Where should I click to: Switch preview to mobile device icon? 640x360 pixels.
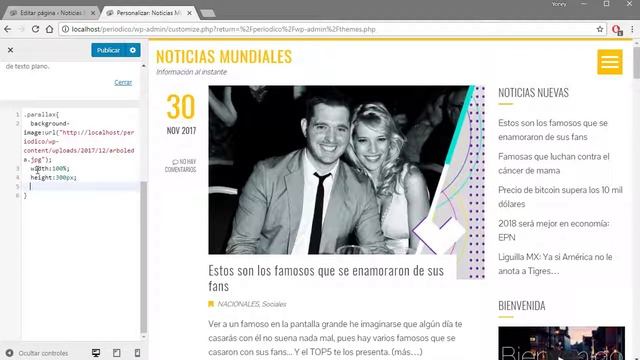point(138,353)
